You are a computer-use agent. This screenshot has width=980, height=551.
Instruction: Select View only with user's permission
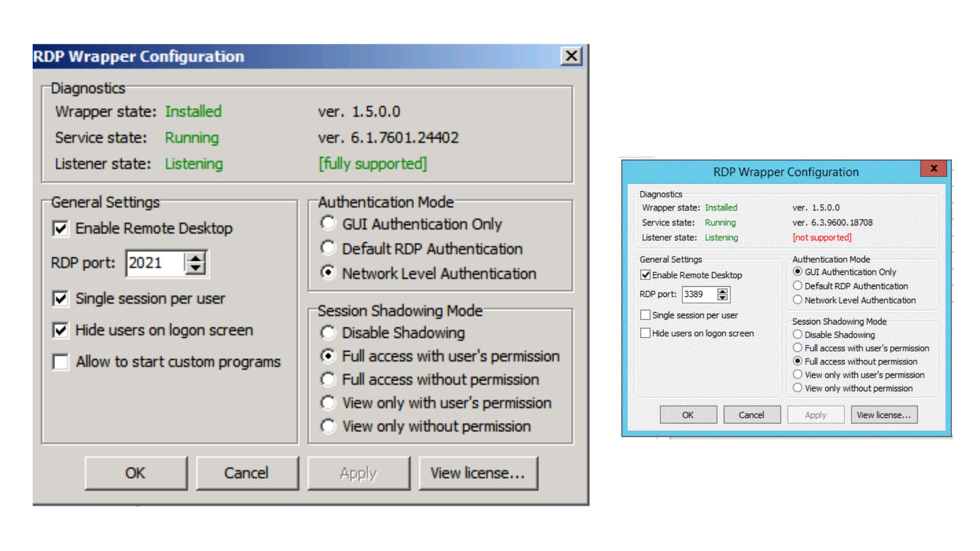coord(327,403)
